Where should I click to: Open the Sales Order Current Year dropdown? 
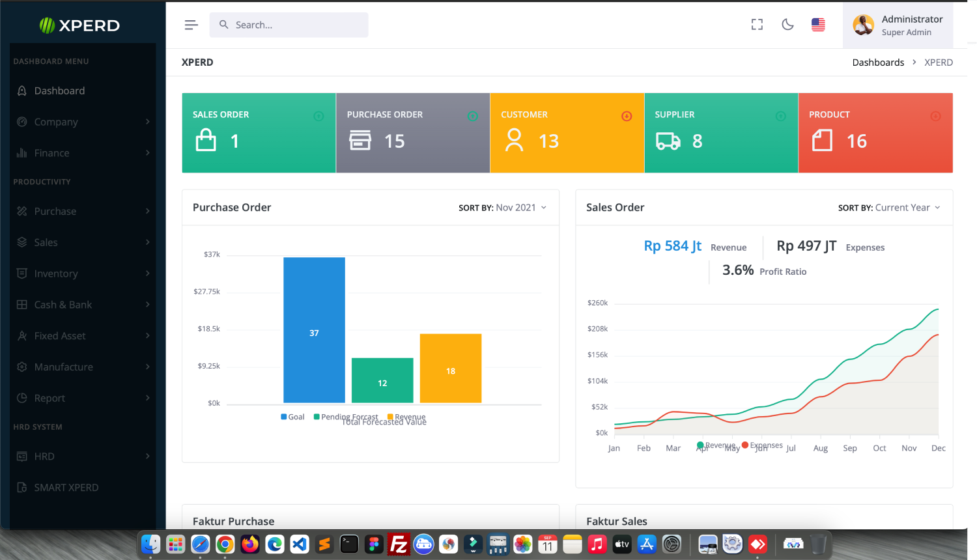(889, 208)
